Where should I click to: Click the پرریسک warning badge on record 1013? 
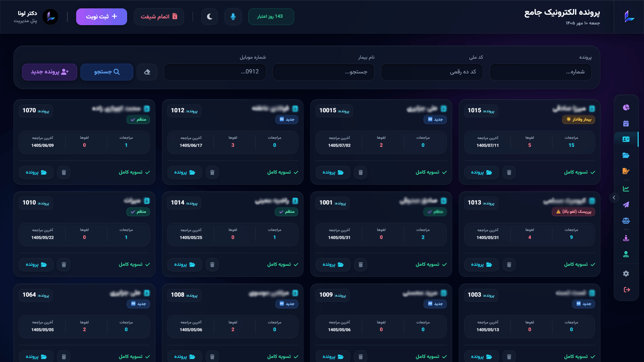pyautogui.click(x=574, y=212)
